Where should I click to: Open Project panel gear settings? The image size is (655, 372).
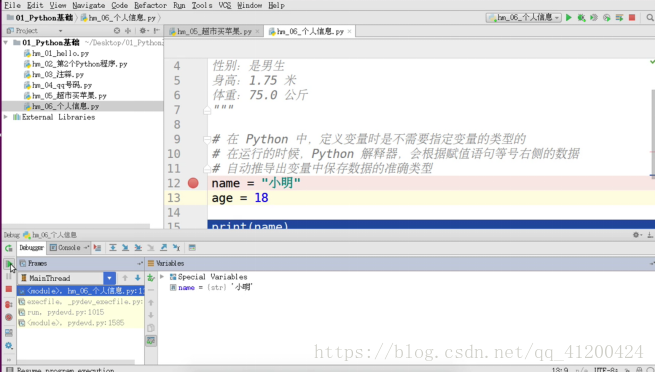click(x=143, y=30)
